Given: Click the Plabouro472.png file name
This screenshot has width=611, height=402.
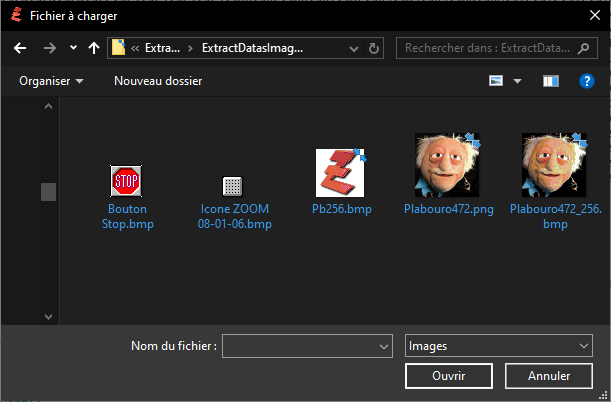Looking at the screenshot, I should pyautogui.click(x=449, y=209).
